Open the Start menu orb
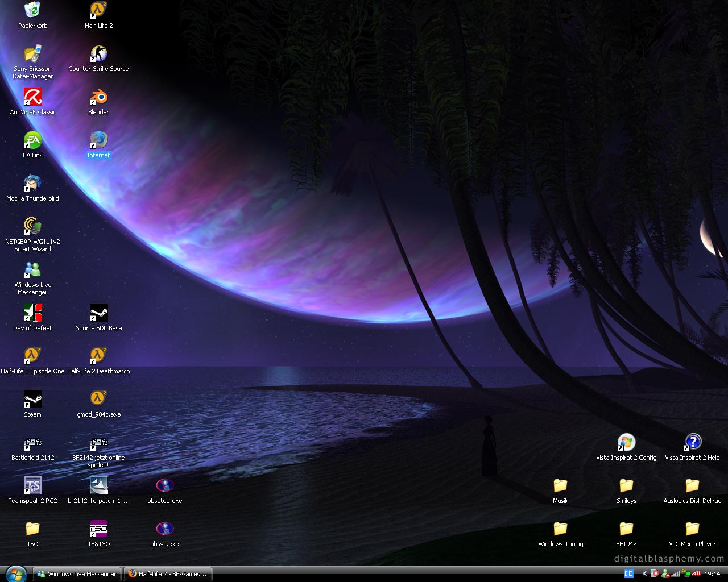Screen dimensions: 728x582 coord(15,573)
